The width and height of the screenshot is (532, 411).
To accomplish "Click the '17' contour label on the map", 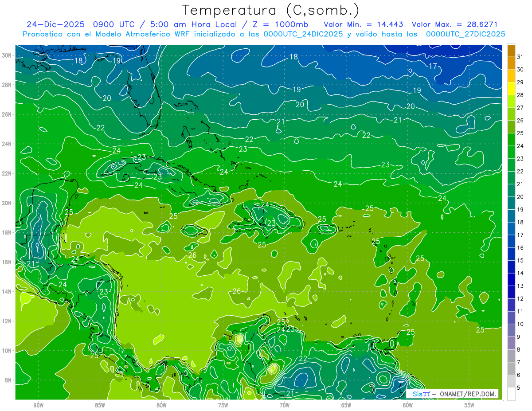I will coord(433,66).
